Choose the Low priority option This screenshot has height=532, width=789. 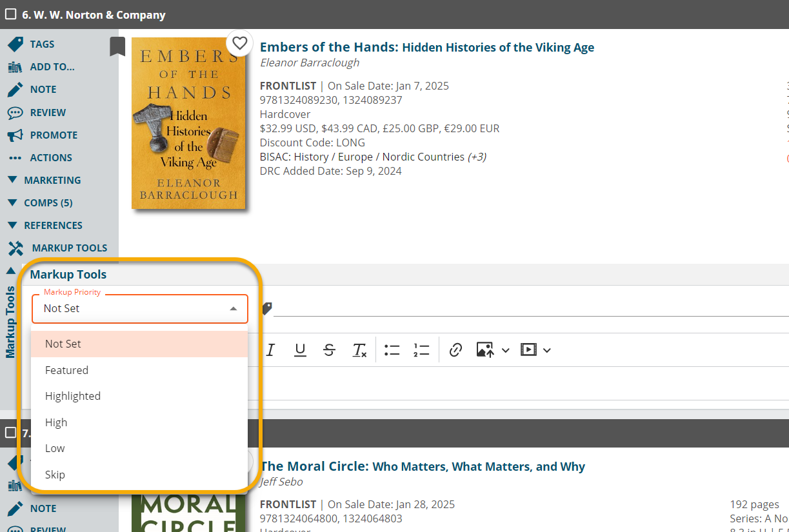click(140, 448)
